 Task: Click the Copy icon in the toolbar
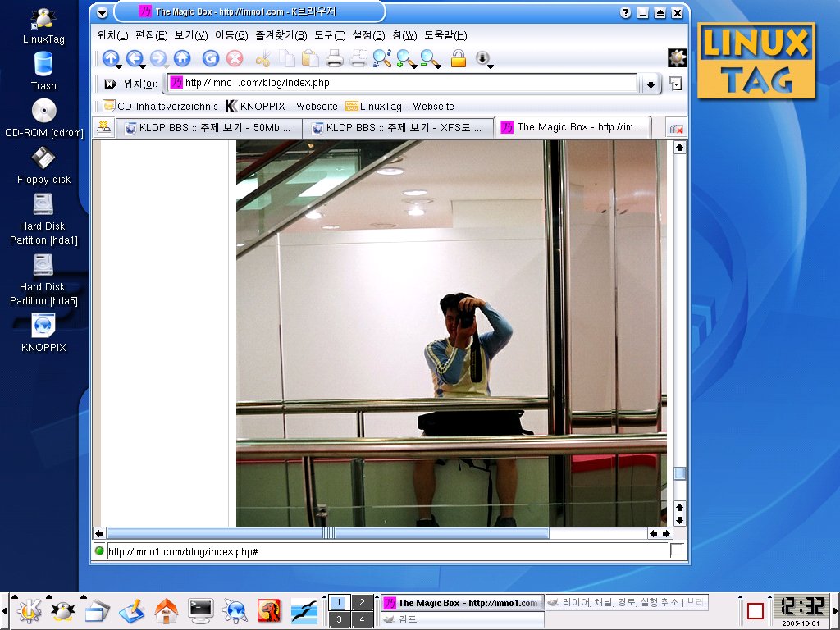[286, 58]
